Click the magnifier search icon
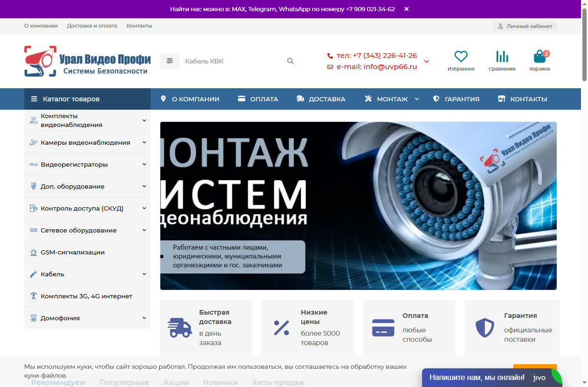The width and height of the screenshot is (588, 387). (x=290, y=61)
